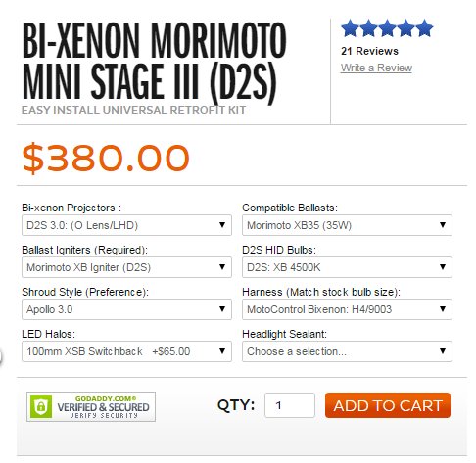Expand the LED Halos option list
This screenshot has height=463, width=476.
point(126,351)
